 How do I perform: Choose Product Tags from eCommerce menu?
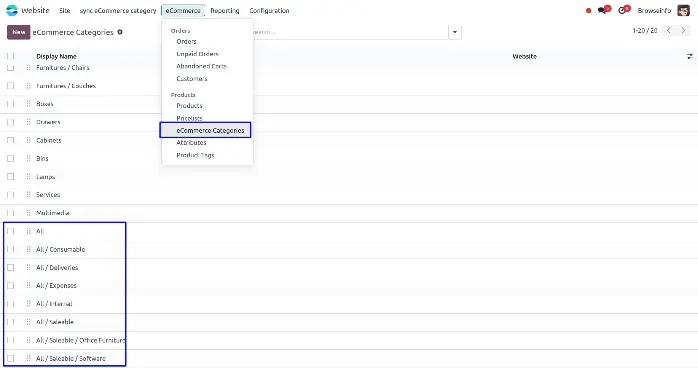click(195, 155)
